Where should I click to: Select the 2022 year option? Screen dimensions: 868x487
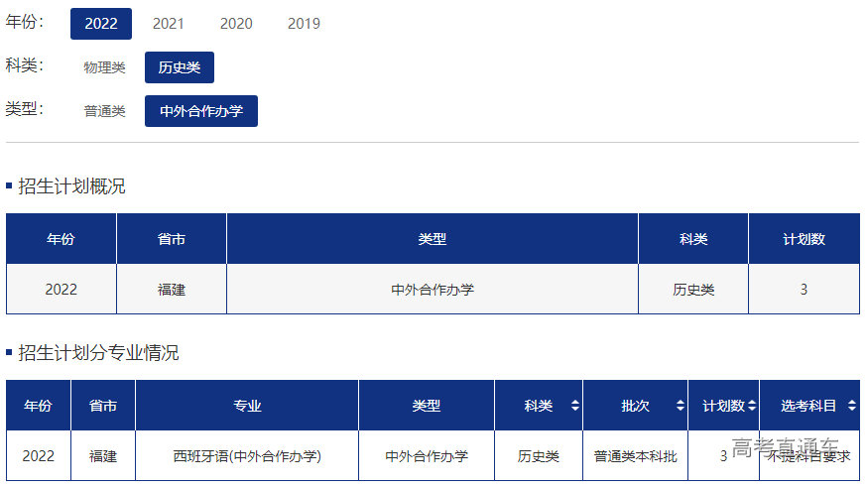pyautogui.click(x=101, y=24)
